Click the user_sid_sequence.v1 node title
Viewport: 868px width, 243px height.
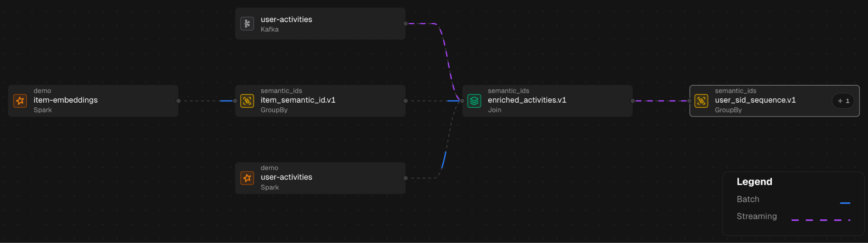tap(755, 100)
